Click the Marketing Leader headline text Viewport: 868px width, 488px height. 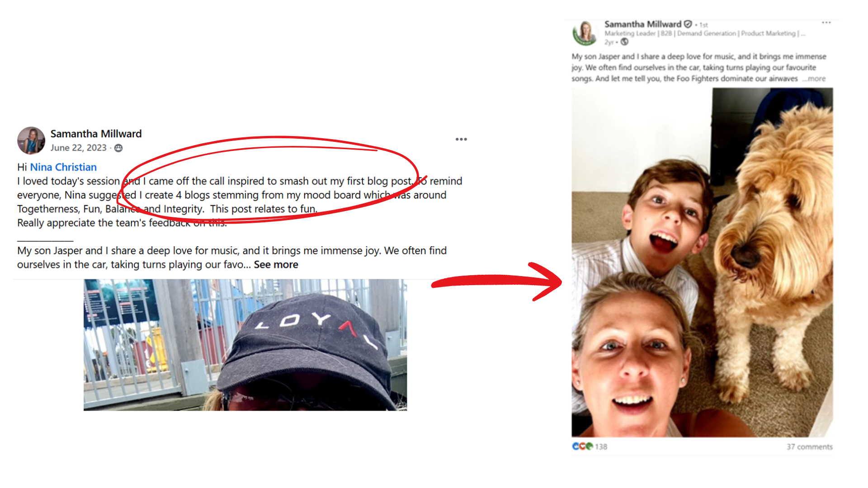tap(704, 33)
